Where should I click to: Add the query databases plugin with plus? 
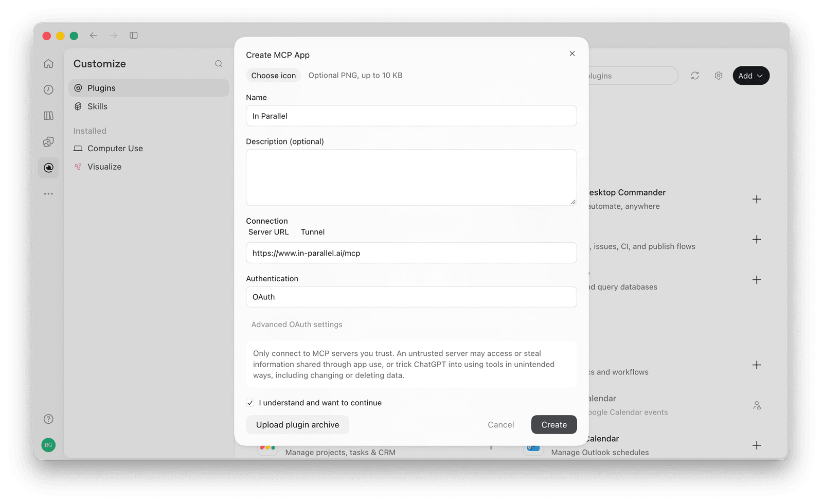(757, 280)
